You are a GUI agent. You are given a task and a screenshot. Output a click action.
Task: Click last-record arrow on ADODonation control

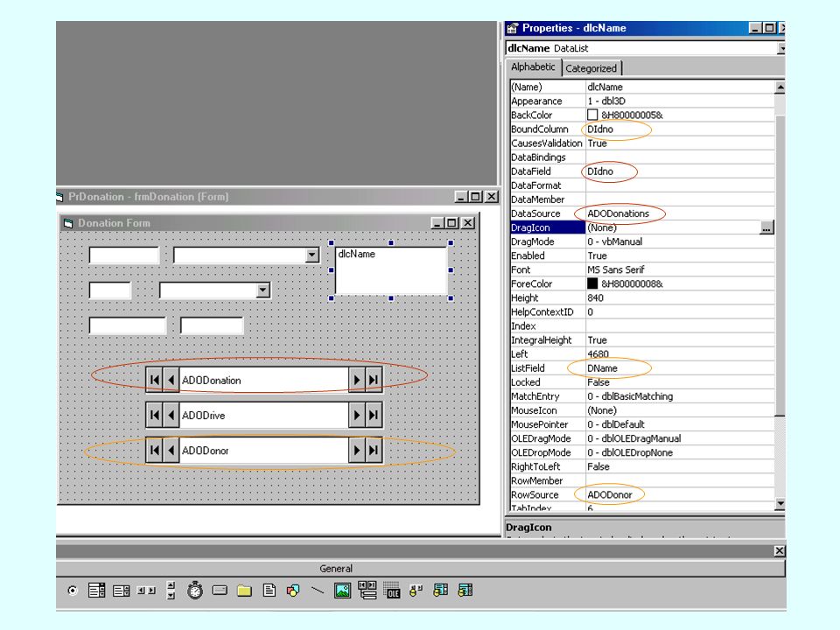pos(374,380)
